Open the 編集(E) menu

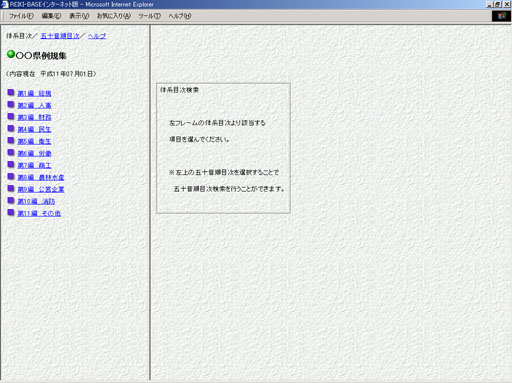(51, 16)
